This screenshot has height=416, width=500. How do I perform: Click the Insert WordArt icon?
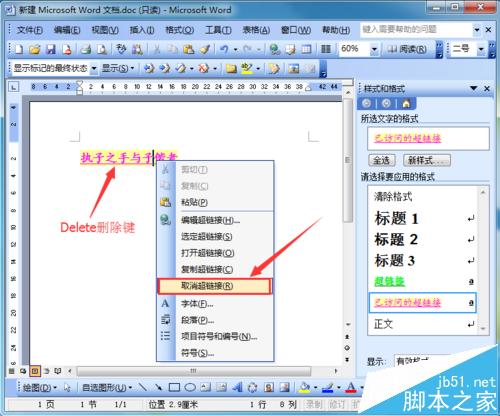point(237,387)
